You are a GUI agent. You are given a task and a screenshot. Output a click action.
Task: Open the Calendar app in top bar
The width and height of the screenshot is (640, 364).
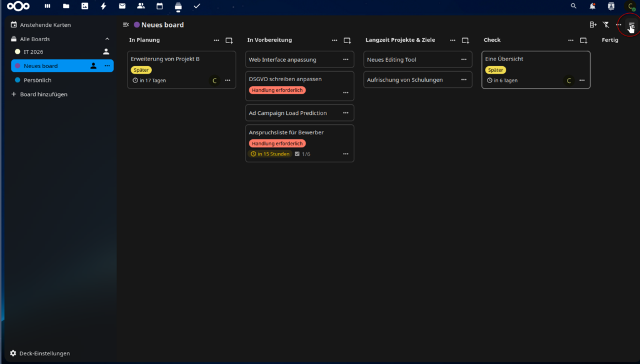(159, 6)
